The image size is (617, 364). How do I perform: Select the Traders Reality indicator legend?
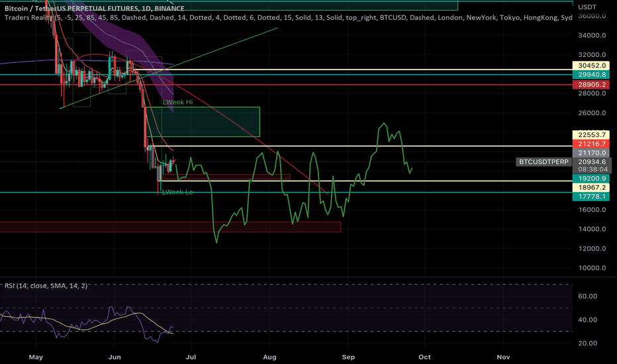pos(288,17)
